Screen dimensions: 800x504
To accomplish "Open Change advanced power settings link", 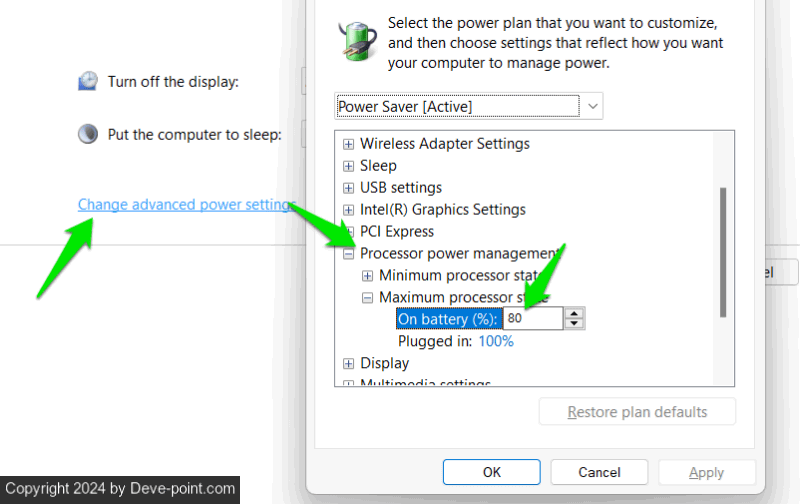I will click(185, 205).
